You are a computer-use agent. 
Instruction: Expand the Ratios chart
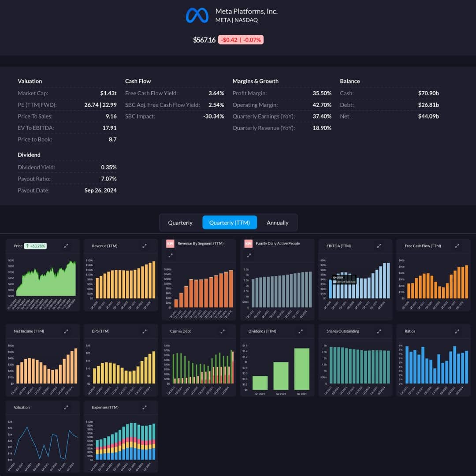click(457, 331)
